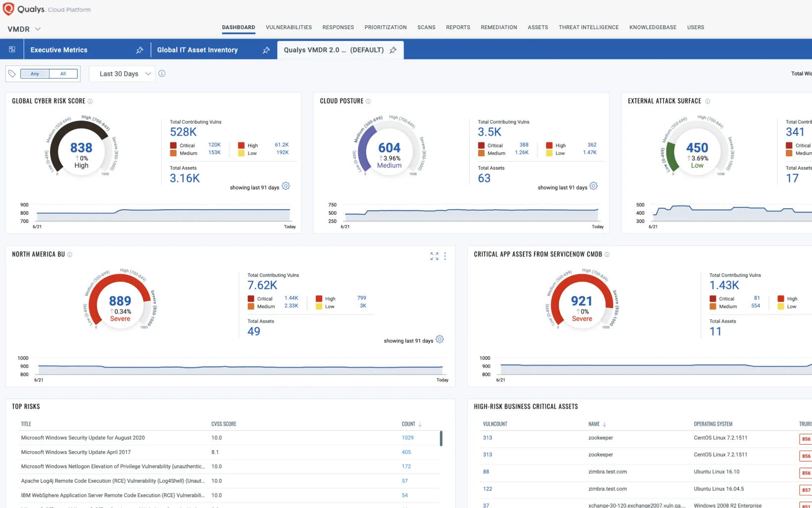Image resolution: width=812 pixels, height=508 pixels.
Task: Pin the Executive Metrics dashboard
Action: click(x=140, y=49)
